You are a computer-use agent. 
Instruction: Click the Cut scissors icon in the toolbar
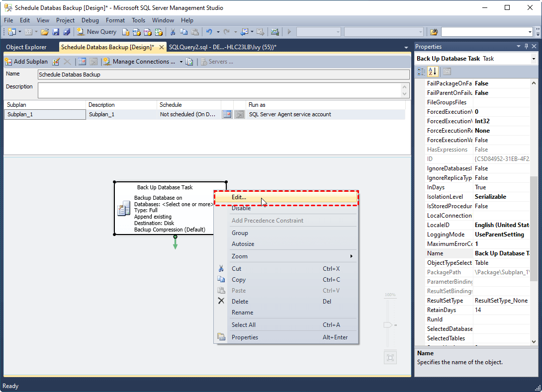pyautogui.click(x=173, y=32)
